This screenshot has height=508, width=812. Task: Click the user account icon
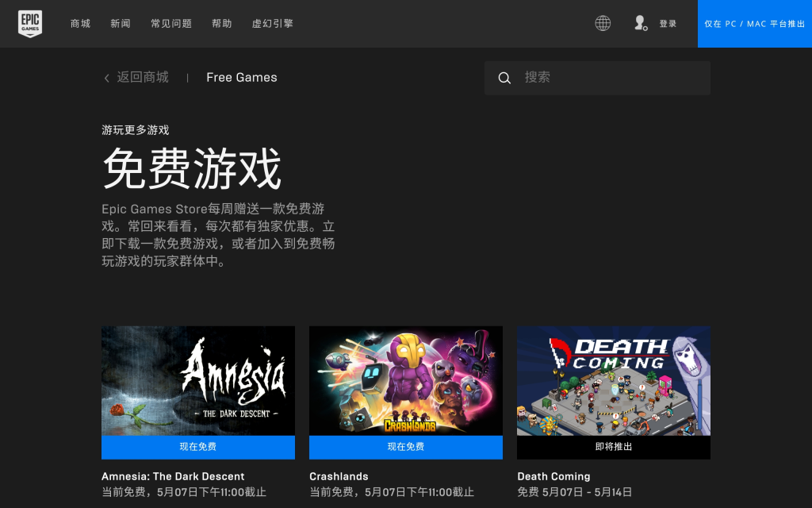641,23
